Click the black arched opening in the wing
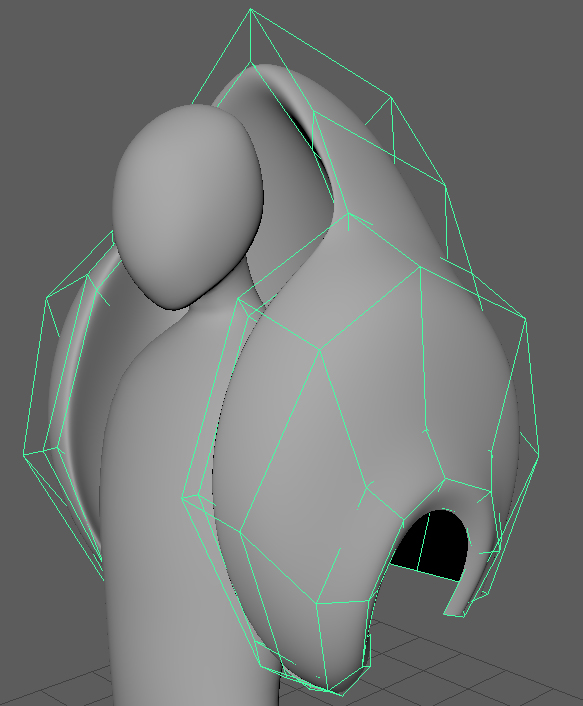The width and height of the screenshot is (583, 706). click(431, 544)
